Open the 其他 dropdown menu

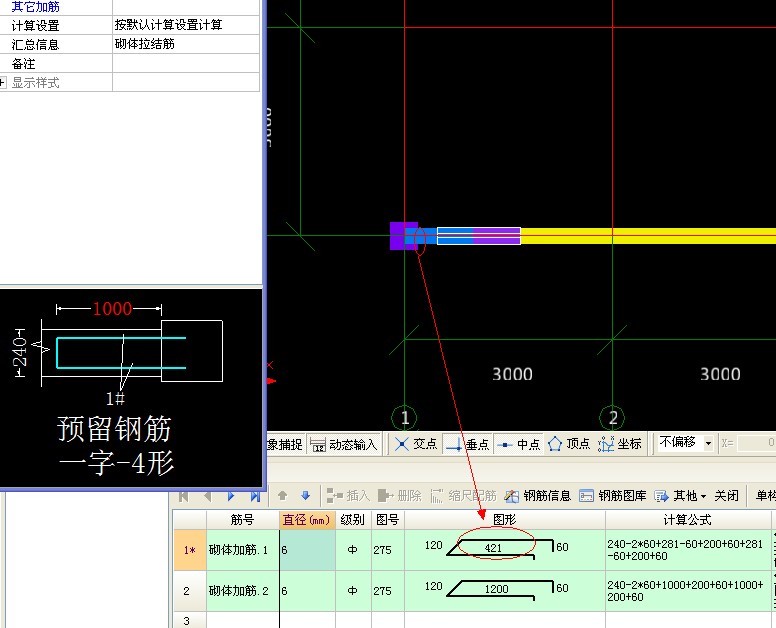point(680,495)
